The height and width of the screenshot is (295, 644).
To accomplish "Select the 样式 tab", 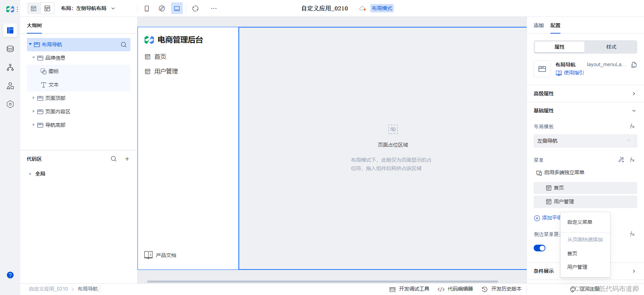I will [x=611, y=47].
